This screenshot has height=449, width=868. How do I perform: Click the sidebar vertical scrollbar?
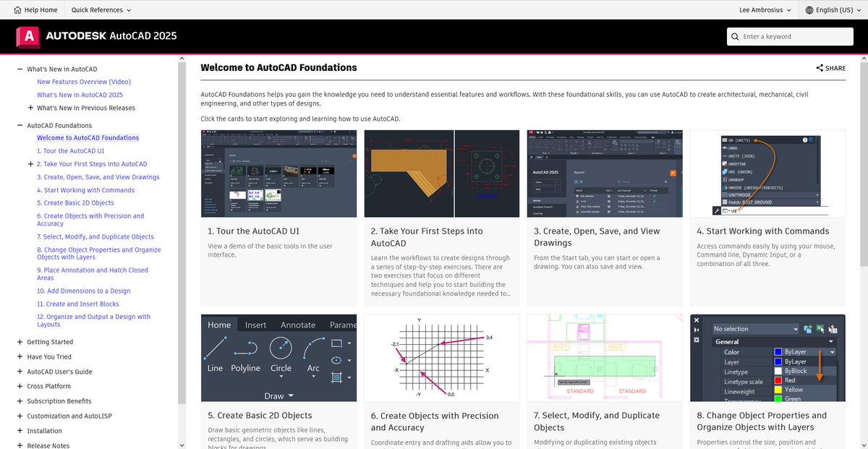[182, 231]
